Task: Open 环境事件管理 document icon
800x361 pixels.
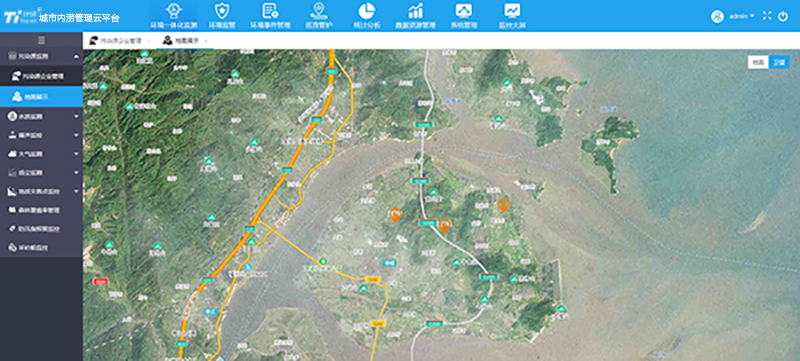Action: (270, 10)
